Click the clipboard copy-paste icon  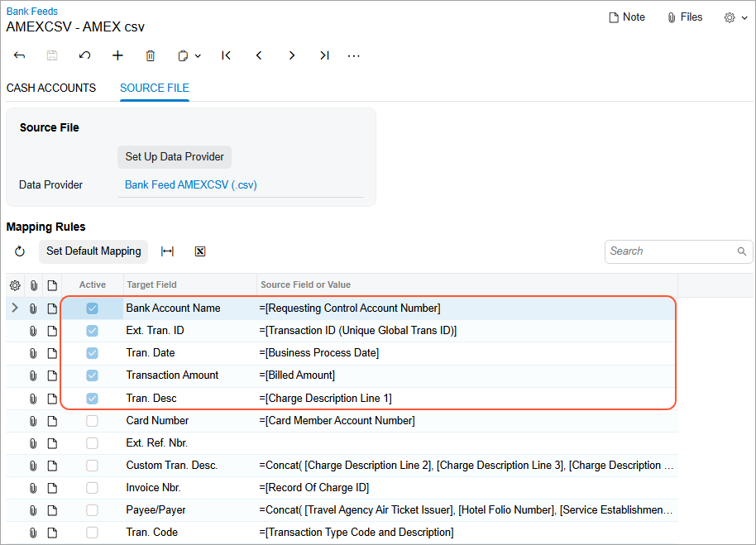pos(183,56)
